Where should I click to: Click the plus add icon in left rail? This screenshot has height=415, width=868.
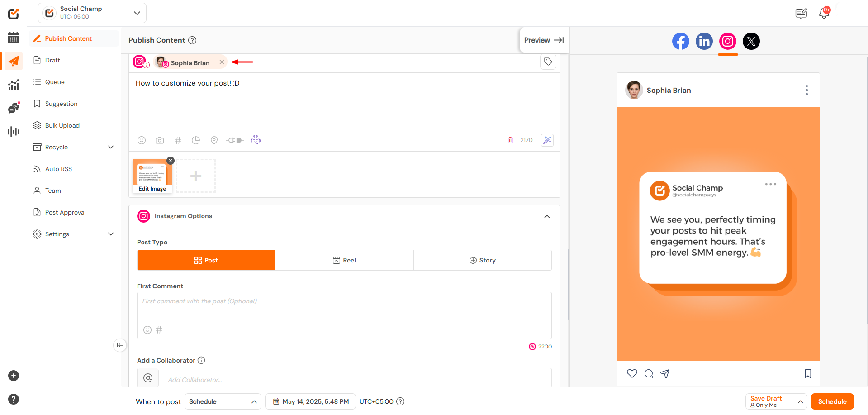point(14,376)
